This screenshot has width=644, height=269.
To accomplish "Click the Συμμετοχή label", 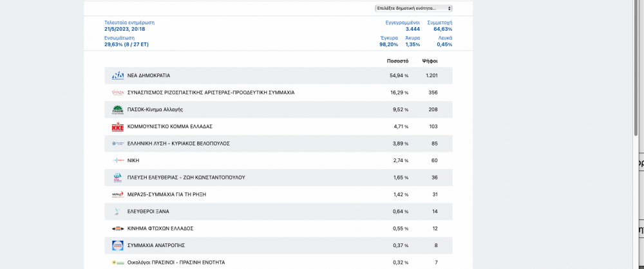I will [439, 23].
